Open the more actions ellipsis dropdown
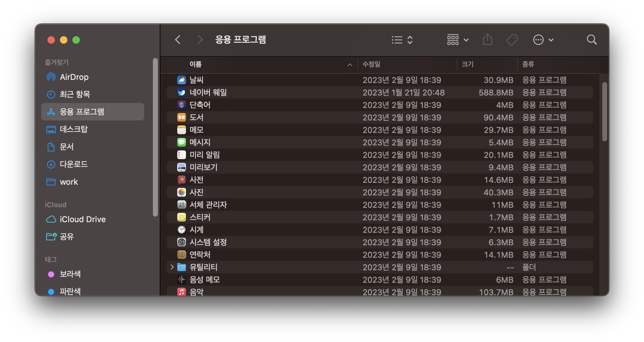644x342 pixels. [x=543, y=40]
